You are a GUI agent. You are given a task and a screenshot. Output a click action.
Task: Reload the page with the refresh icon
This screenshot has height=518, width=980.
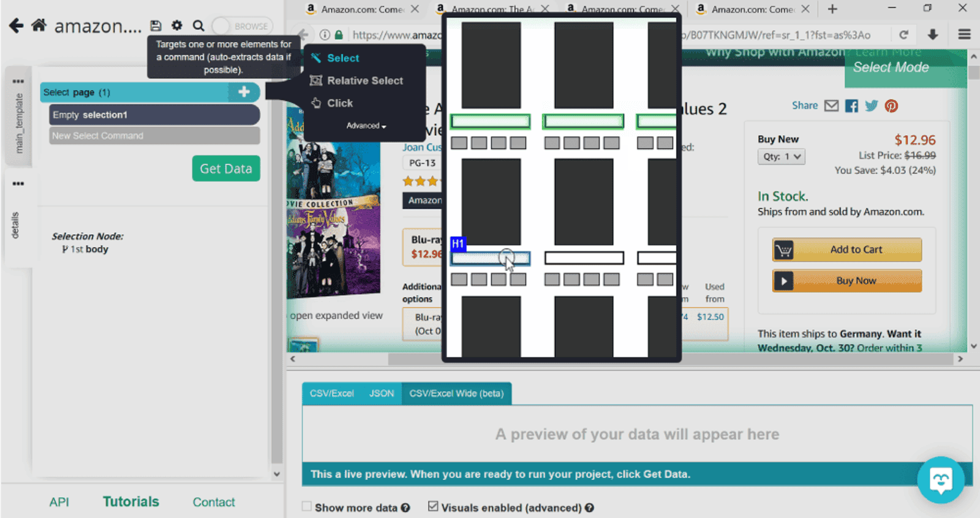pyautogui.click(x=903, y=35)
